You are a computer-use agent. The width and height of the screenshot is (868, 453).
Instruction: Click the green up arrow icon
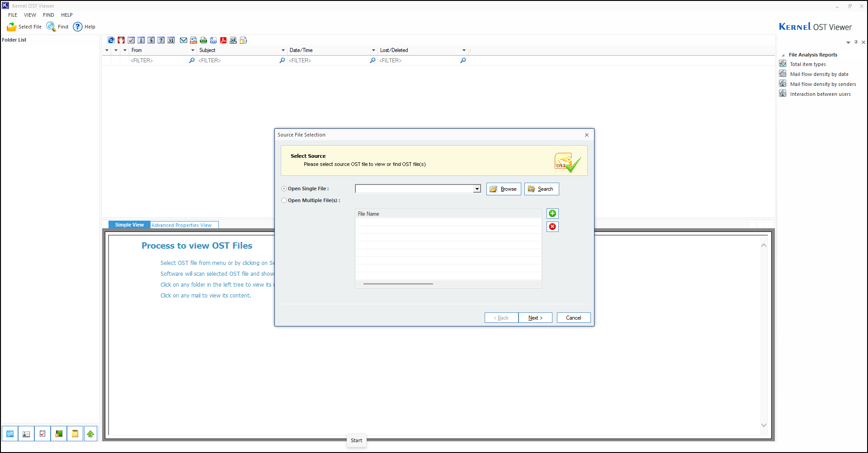pyautogui.click(x=90, y=434)
